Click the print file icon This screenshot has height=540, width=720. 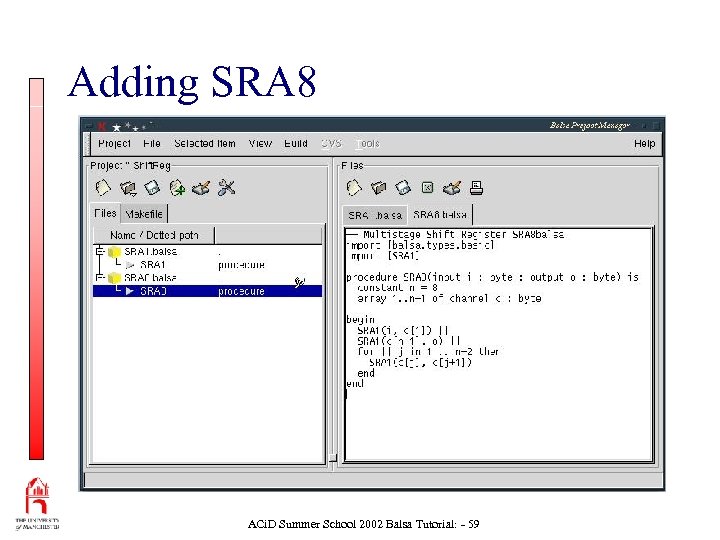477,188
